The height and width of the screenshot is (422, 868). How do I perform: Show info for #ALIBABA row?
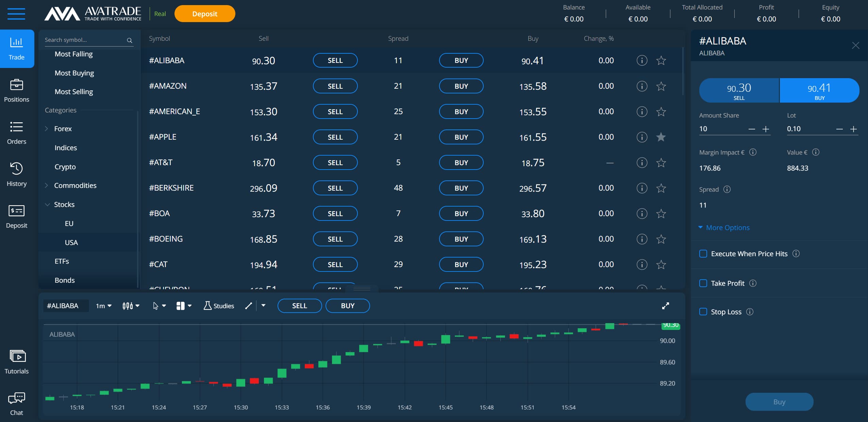[642, 60]
